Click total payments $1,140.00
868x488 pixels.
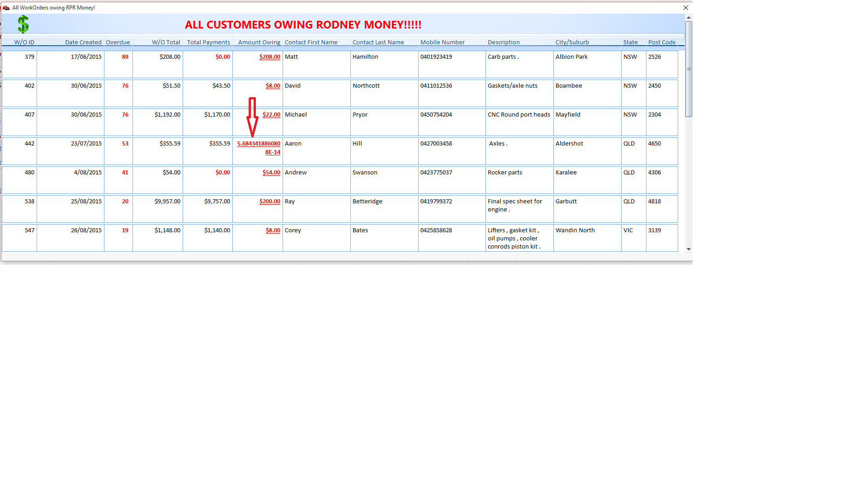point(217,230)
